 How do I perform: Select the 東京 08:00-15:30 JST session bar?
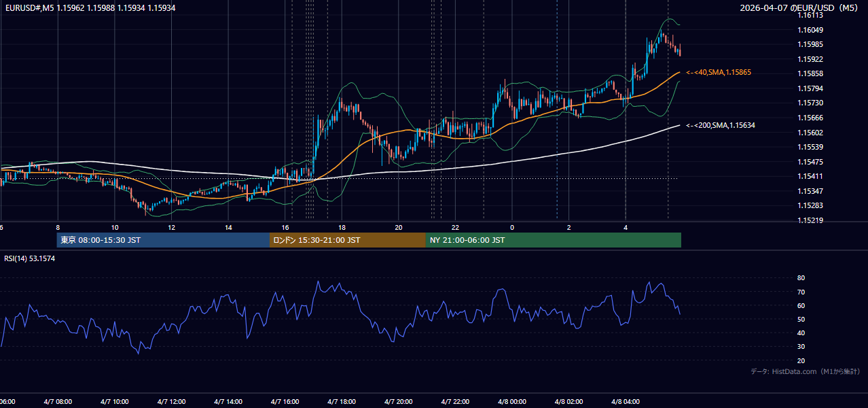(x=163, y=240)
